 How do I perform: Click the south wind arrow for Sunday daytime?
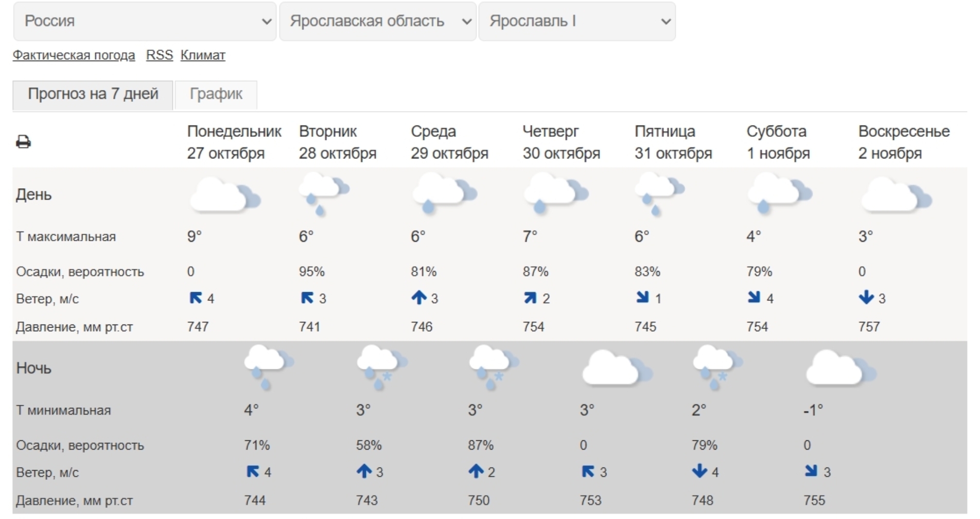pos(866,298)
